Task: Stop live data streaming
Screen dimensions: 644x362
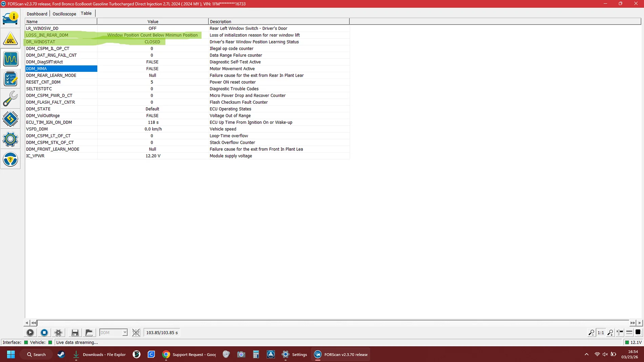Action: (x=44, y=333)
